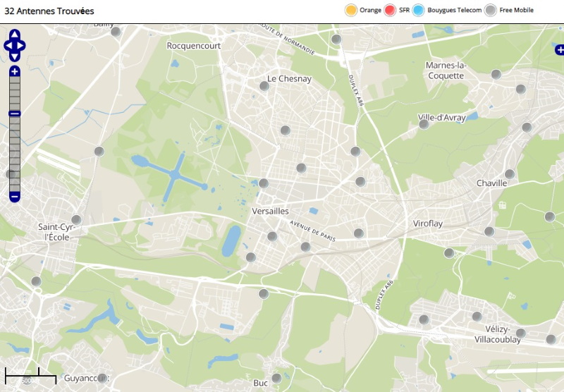Viewport: 564px width, 392px height.
Task: Click the antenna marker beside Ville-d'Avray
Action: pyautogui.click(x=424, y=124)
